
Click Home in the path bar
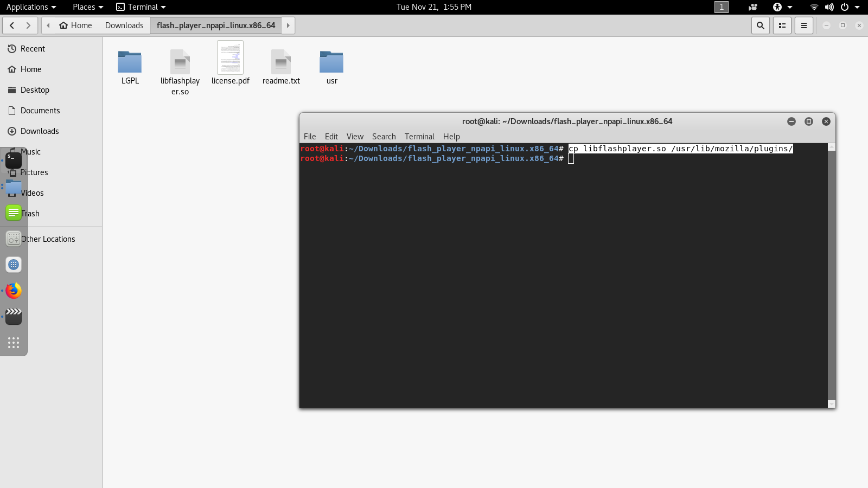pos(76,25)
